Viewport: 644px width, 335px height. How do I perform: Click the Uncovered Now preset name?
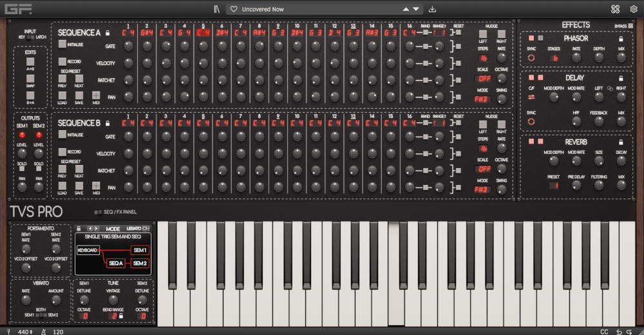[263, 9]
